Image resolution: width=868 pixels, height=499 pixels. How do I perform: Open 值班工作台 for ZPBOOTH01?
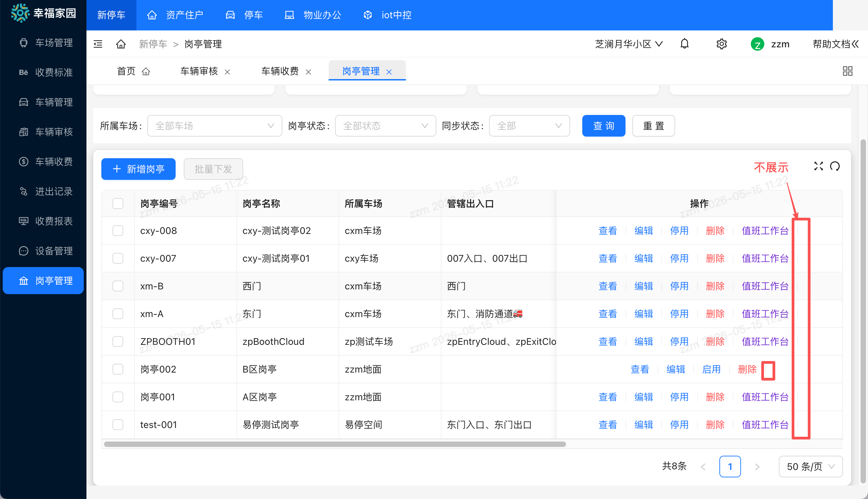pos(765,342)
